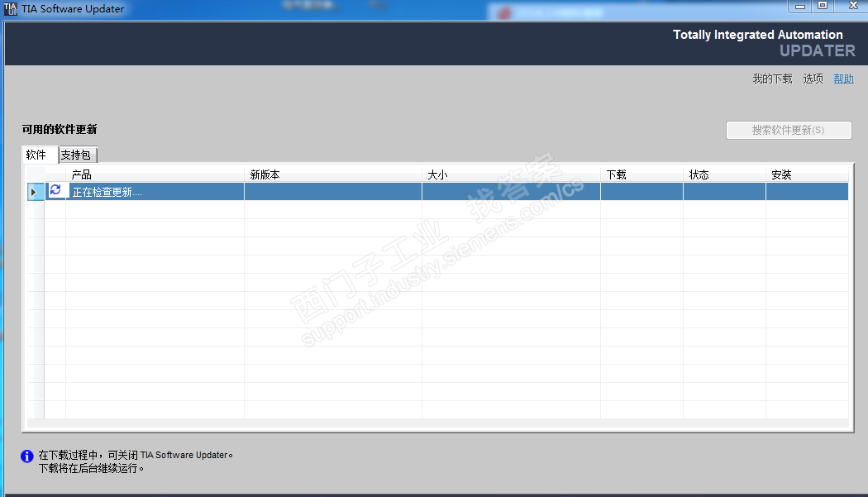Click the 安装 column header
868x497 pixels.
[x=807, y=174]
